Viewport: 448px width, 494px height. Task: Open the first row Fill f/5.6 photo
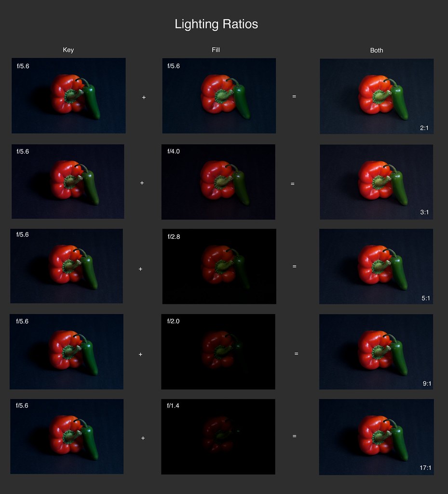(x=219, y=96)
